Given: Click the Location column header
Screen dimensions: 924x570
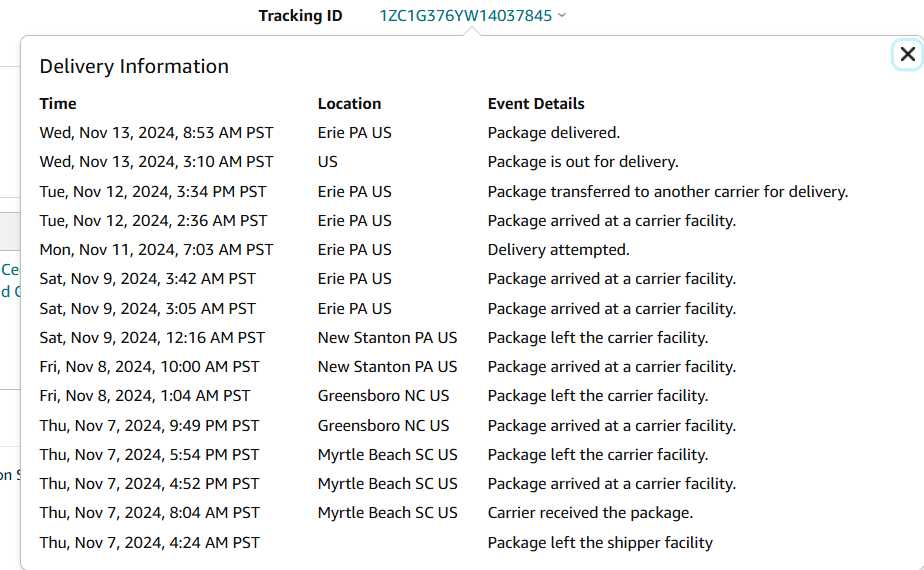Looking at the screenshot, I should 349,104.
